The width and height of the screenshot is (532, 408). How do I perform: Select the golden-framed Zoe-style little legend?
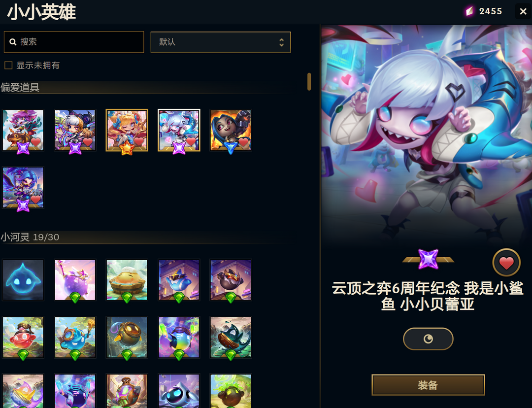[127, 130]
